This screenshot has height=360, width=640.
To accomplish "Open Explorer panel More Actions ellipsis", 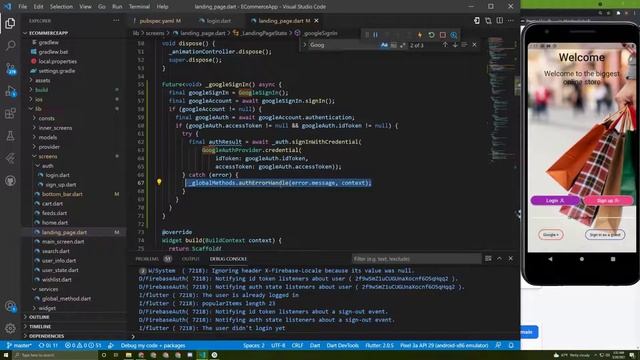I will click(x=116, y=20).
